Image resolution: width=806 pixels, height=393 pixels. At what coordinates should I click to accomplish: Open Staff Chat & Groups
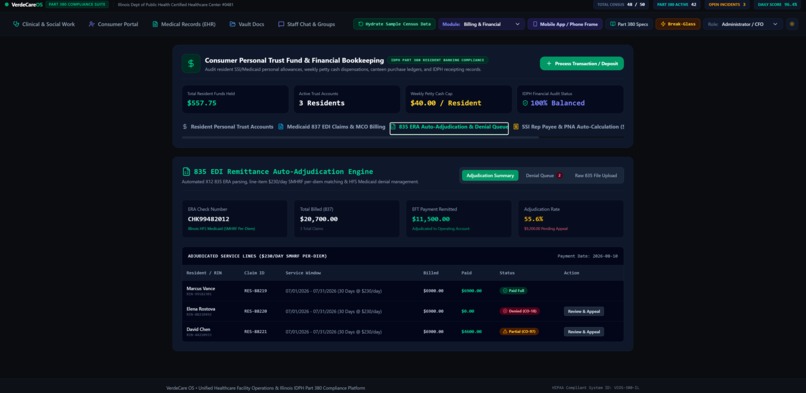pos(306,24)
